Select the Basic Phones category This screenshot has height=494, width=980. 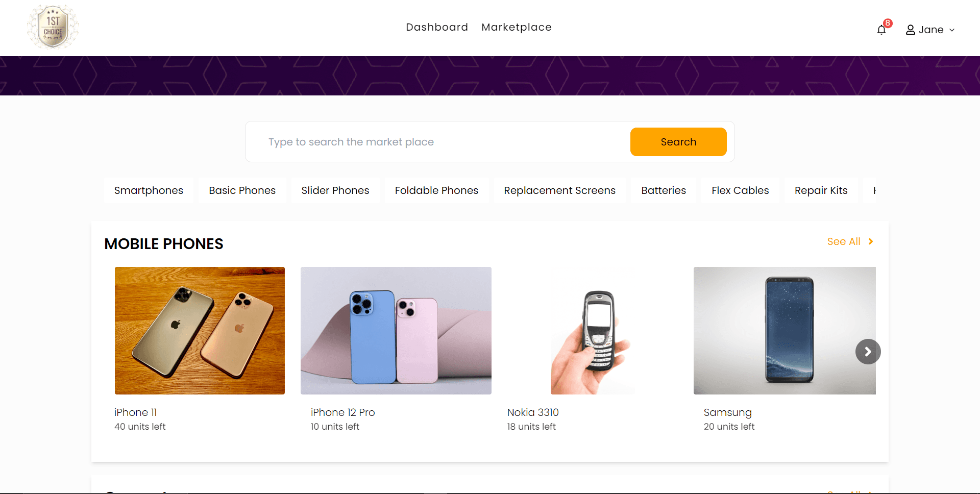pyautogui.click(x=242, y=190)
